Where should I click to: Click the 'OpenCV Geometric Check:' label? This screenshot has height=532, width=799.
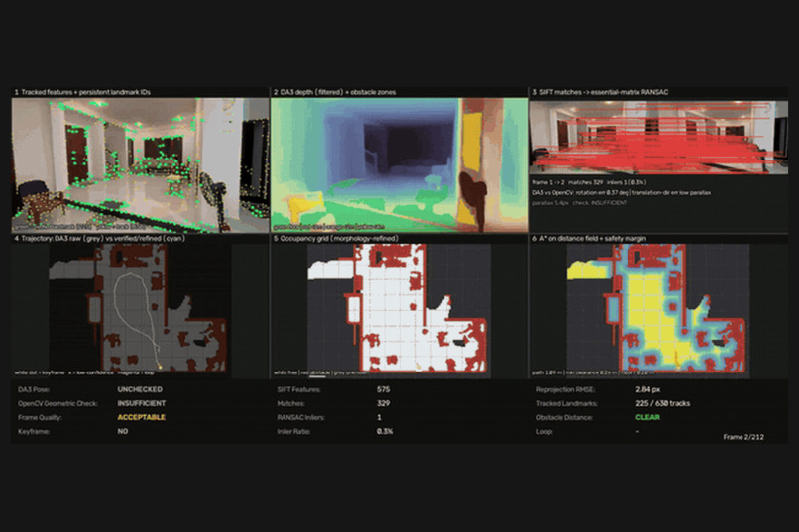point(57,403)
